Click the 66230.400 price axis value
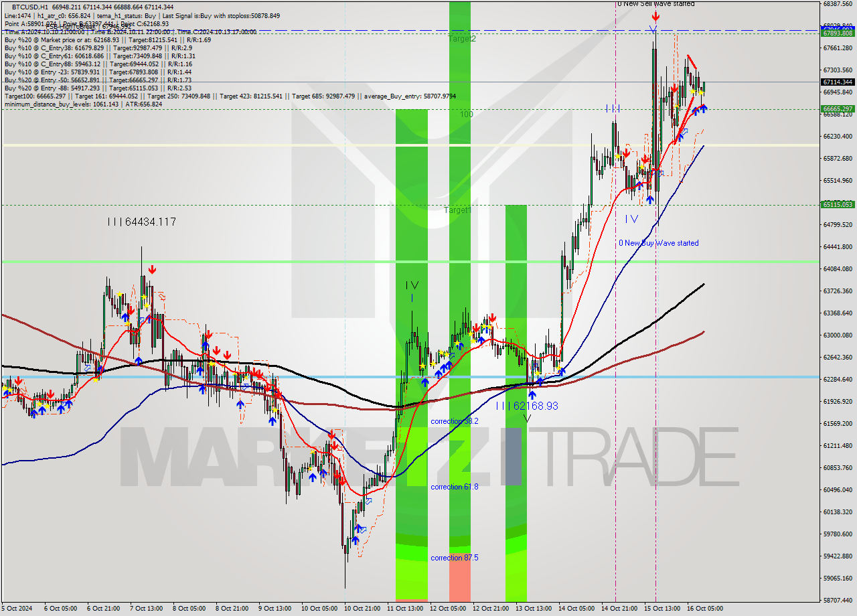 [x=838, y=136]
